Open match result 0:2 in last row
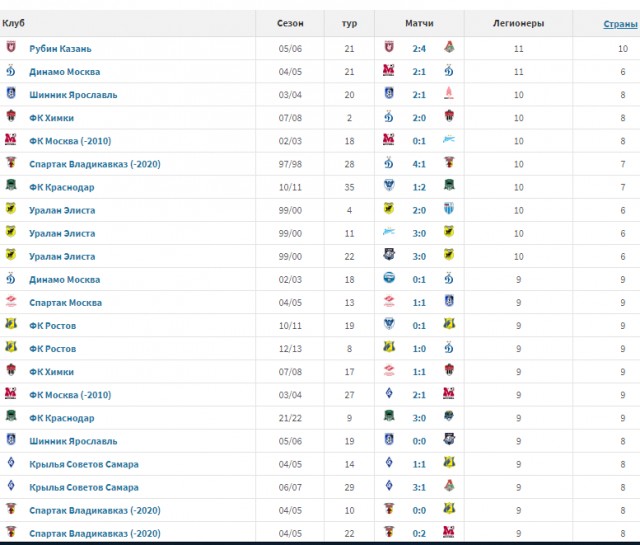This screenshot has height=545, width=640. click(419, 534)
